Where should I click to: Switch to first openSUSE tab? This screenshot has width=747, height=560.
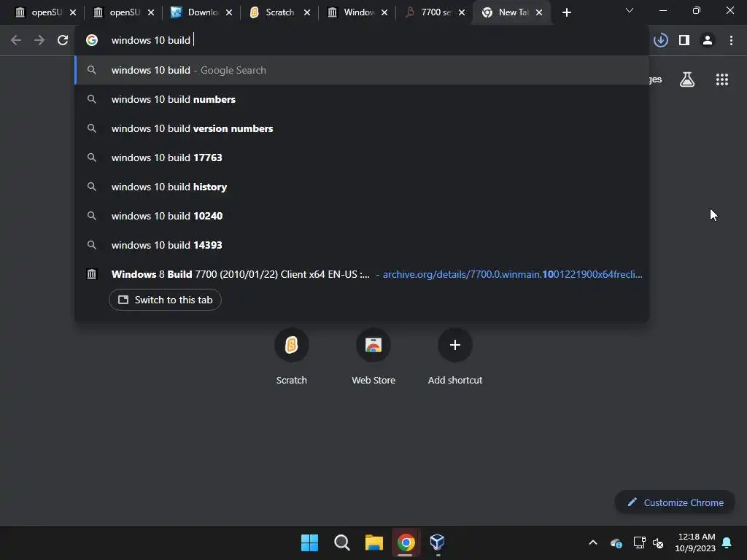click(45, 12)
